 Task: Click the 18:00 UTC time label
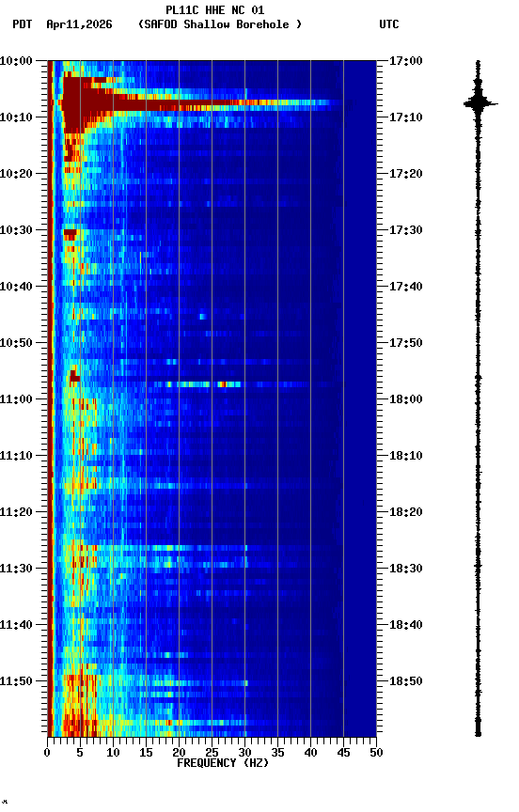(x=405, y=399)
